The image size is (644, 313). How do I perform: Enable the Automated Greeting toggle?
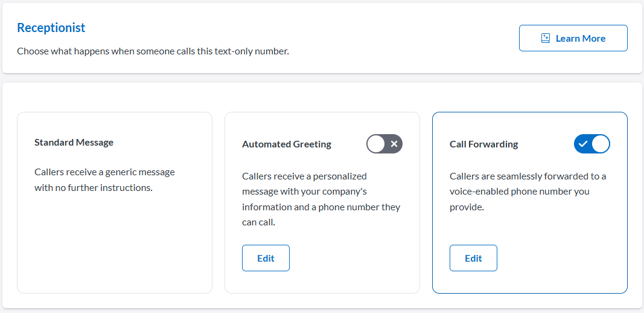point(384,144)
